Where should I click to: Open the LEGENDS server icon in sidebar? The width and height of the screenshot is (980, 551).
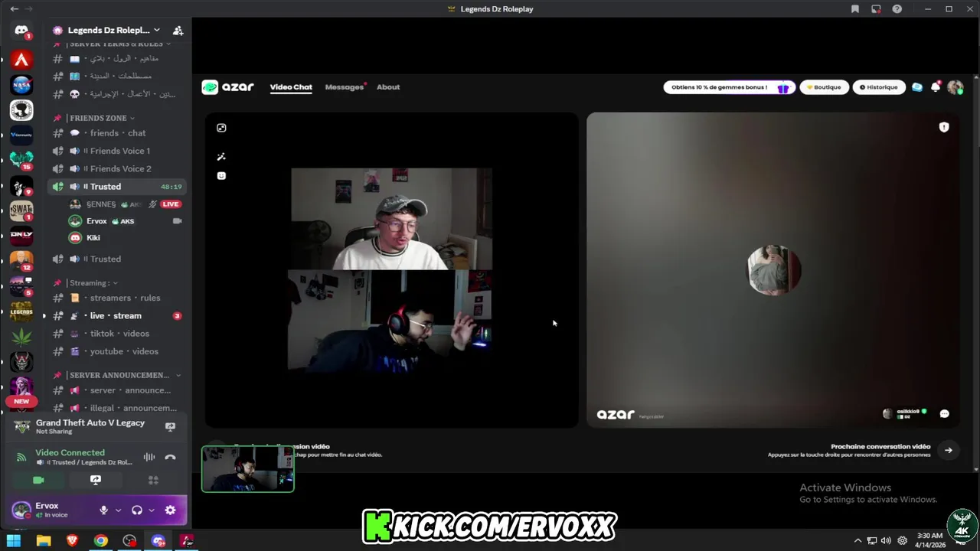[21, 311]
